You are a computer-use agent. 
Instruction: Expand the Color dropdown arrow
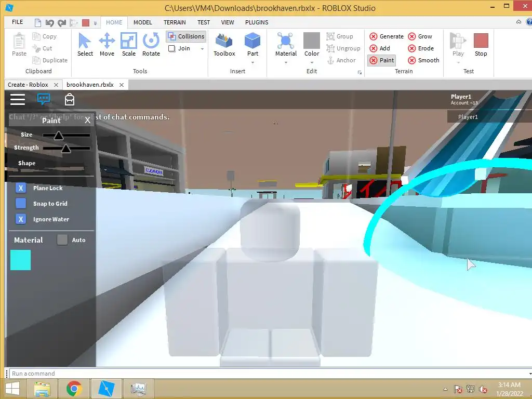point(312,63)
